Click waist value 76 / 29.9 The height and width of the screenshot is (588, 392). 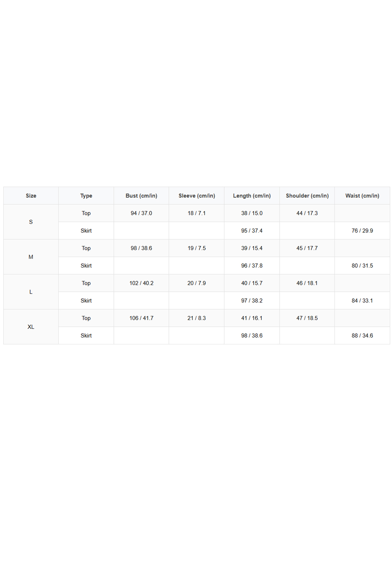362,231
